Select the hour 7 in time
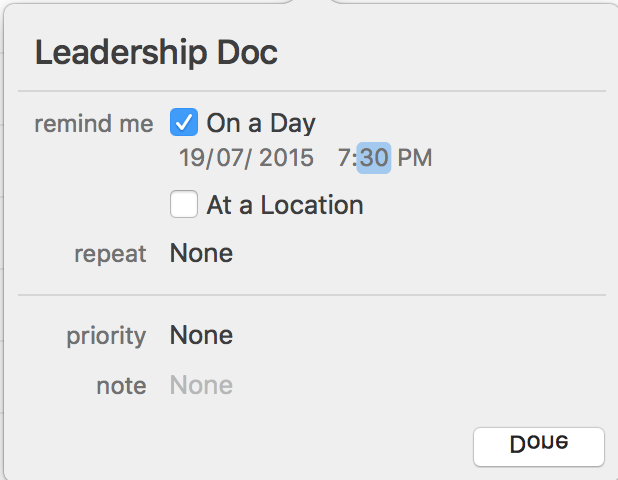 (x=344, y=158)
